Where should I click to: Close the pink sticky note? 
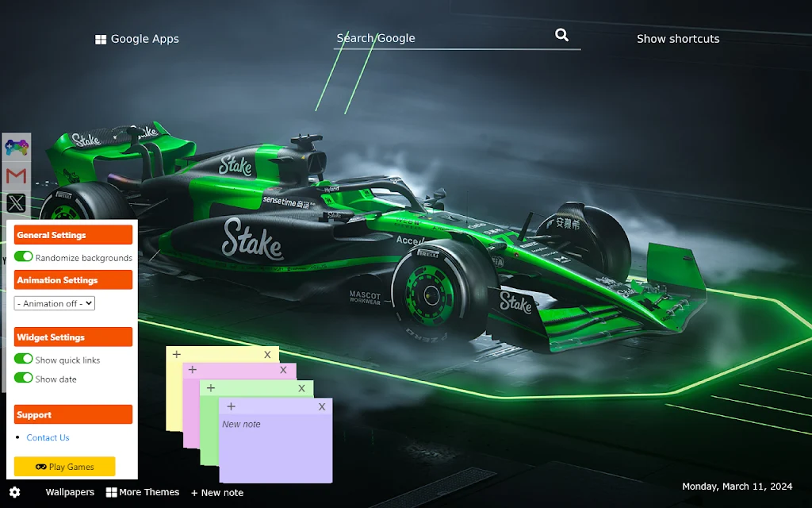(283, 370)
